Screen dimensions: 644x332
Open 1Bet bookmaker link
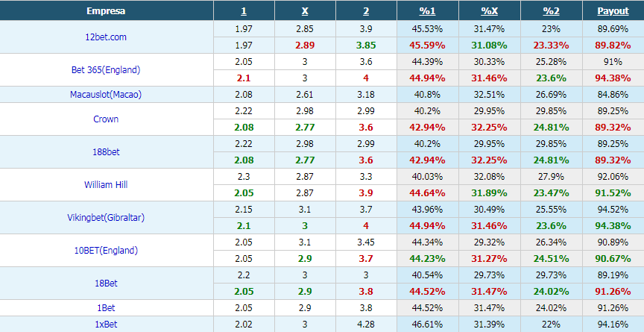(x=106, y=308)
